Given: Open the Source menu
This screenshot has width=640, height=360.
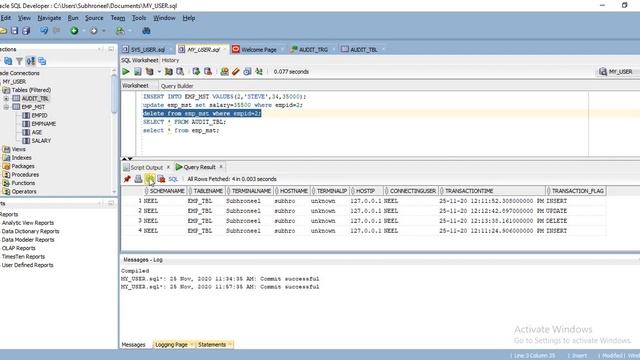Looking at the screenshot, I should pos(94,18).
